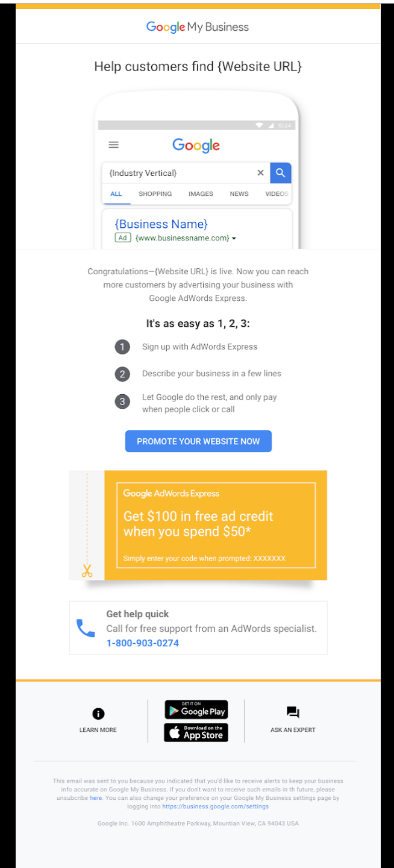Expand the dropdown arrow next to www.businessname.com

(x=234, y=239)
